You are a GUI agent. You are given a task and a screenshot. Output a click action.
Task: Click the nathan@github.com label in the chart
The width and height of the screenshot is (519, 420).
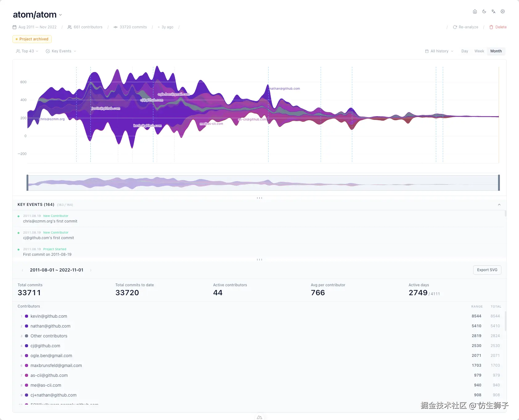click(x=285, y=89)
